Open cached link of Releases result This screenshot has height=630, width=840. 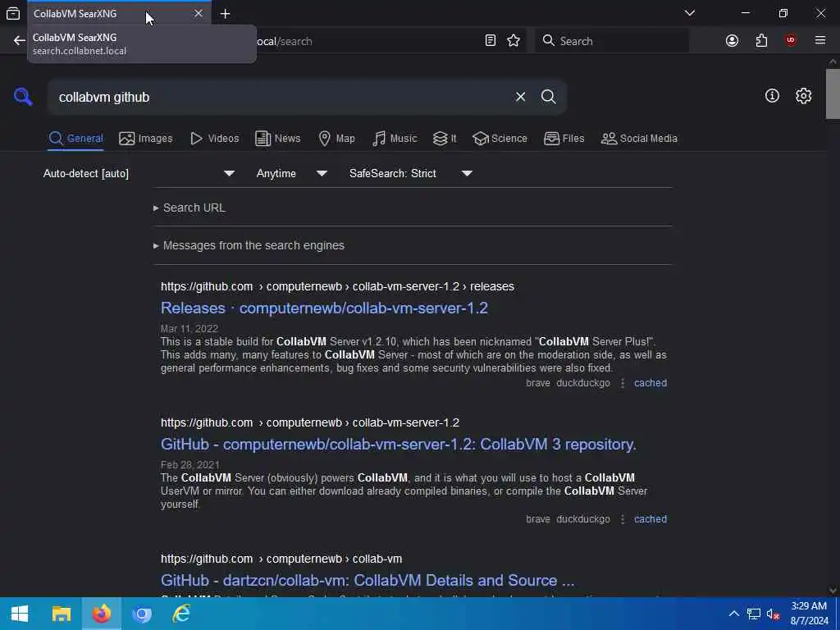click(x=651, y=382)
